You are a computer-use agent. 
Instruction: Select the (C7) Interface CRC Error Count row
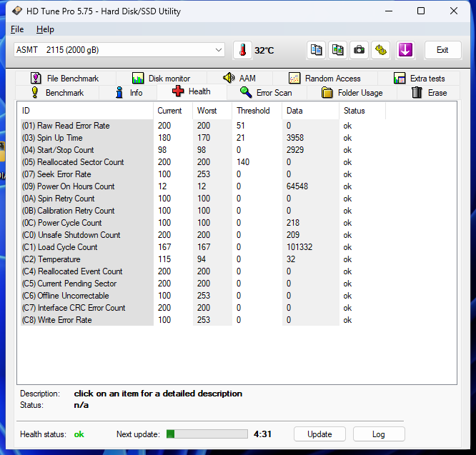(202, 308)
